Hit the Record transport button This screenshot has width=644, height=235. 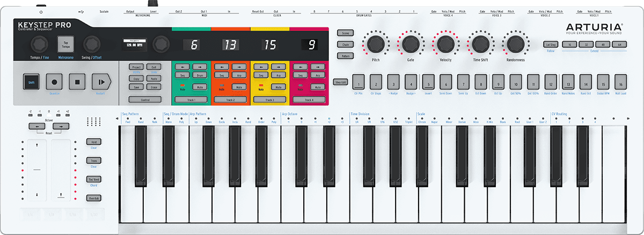(x=55, y=82)
